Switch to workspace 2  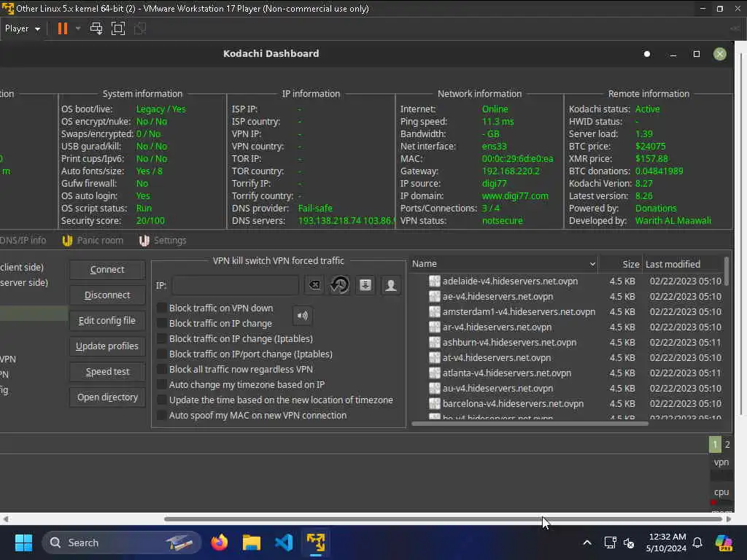[727, 444]
